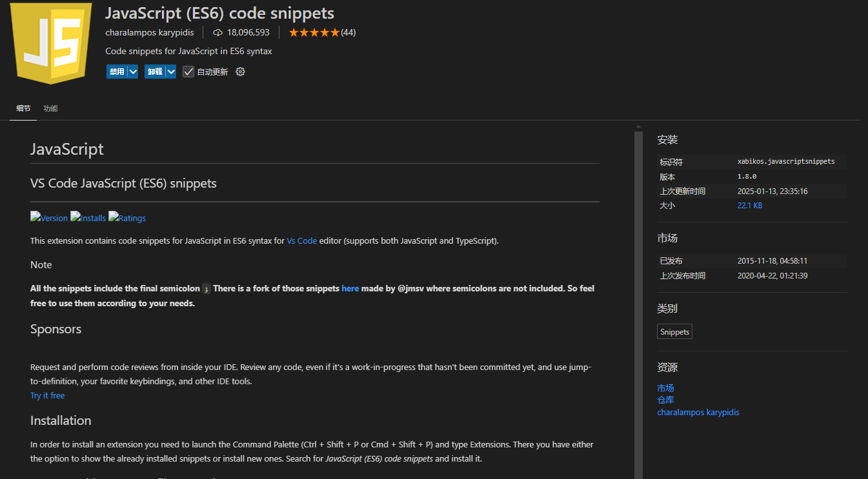This screenshot has width=868, height=479.
Task: Click the Snippets category tag
Action: (675, 332)
